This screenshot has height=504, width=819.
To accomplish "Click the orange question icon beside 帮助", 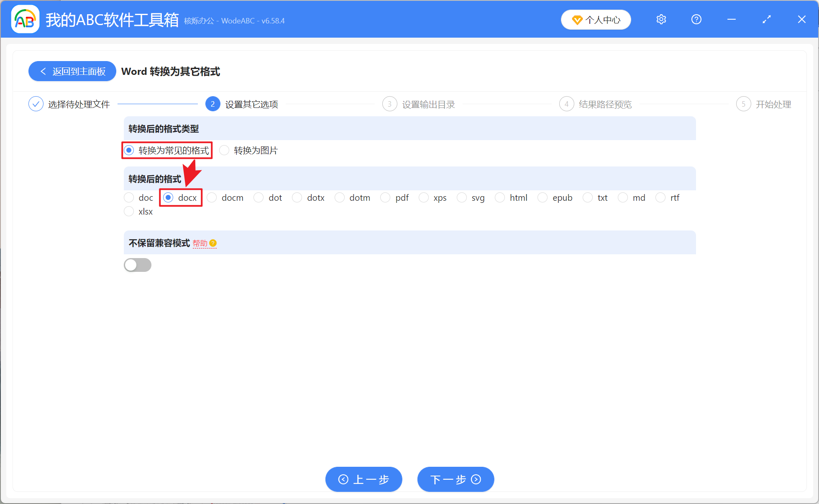I will tap(213, 243).
